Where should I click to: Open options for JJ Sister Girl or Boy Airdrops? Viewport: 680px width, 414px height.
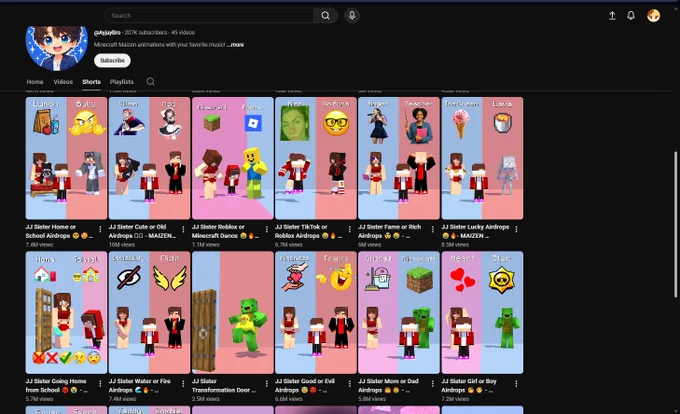coord(516,384)
